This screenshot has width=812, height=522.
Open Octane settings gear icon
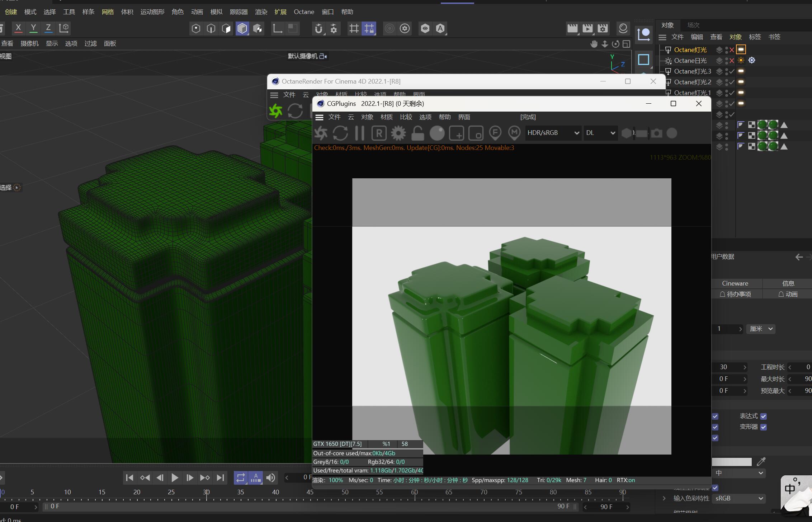click(x=398, y=133)
